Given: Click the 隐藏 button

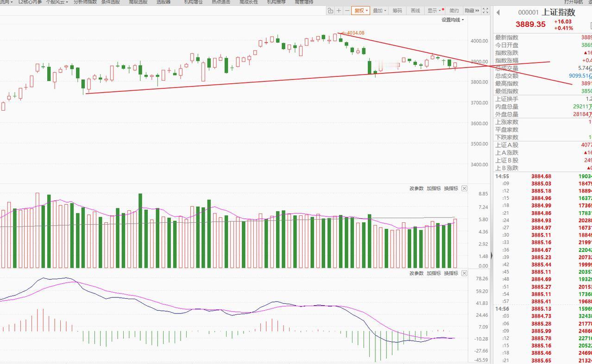Looking at the screenshot, I should click(x=472, y=11).
